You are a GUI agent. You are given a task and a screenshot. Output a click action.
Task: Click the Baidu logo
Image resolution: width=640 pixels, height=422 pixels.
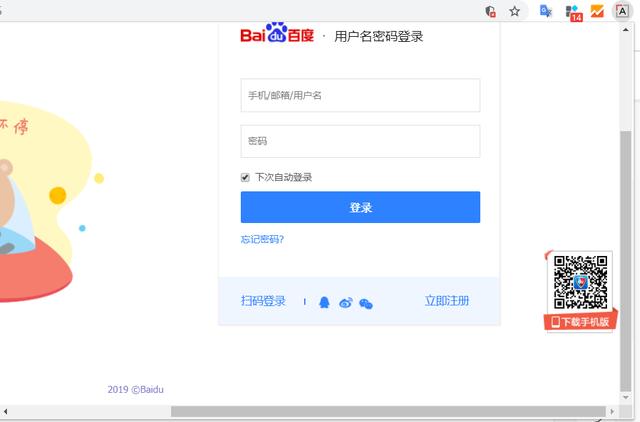tap(277, 33)
